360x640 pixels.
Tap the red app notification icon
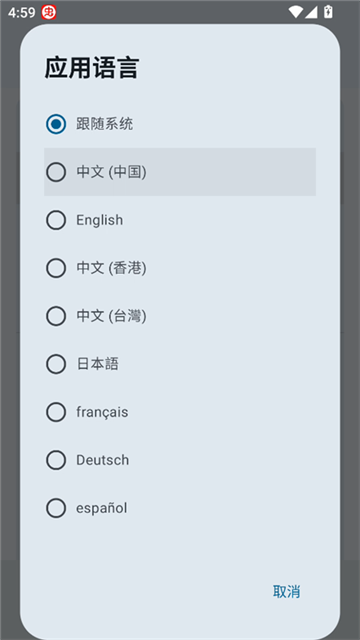(49, 13)
